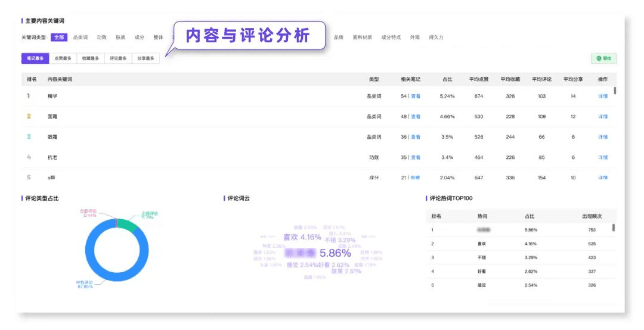The image size is (644, 330).
Task: Sort by 点赞最多
Action: click(x=63, y=59)
